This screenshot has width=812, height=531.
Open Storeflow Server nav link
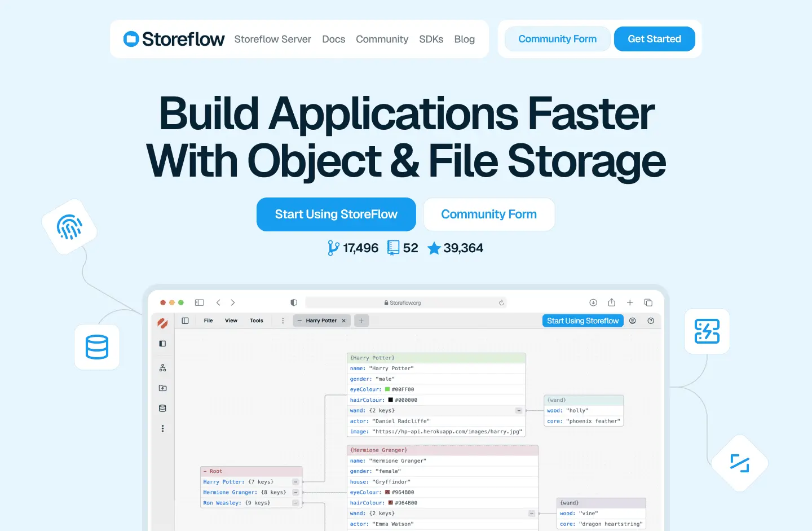pos(273,39)
